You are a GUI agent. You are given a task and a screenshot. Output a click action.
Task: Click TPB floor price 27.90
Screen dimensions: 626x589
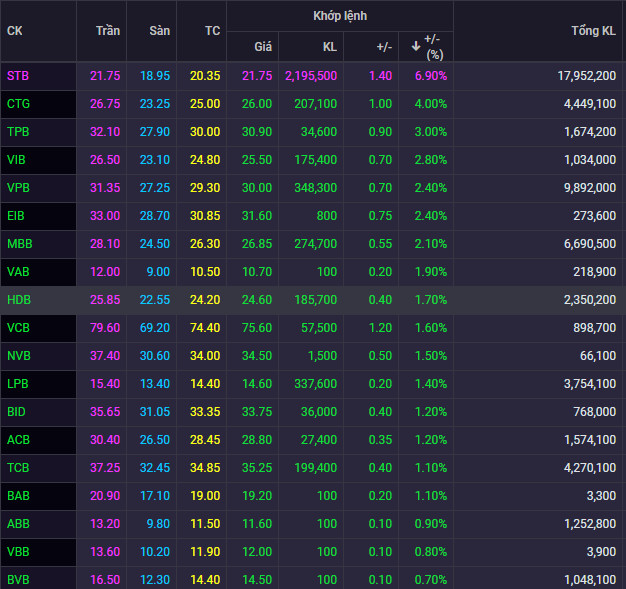155,132
